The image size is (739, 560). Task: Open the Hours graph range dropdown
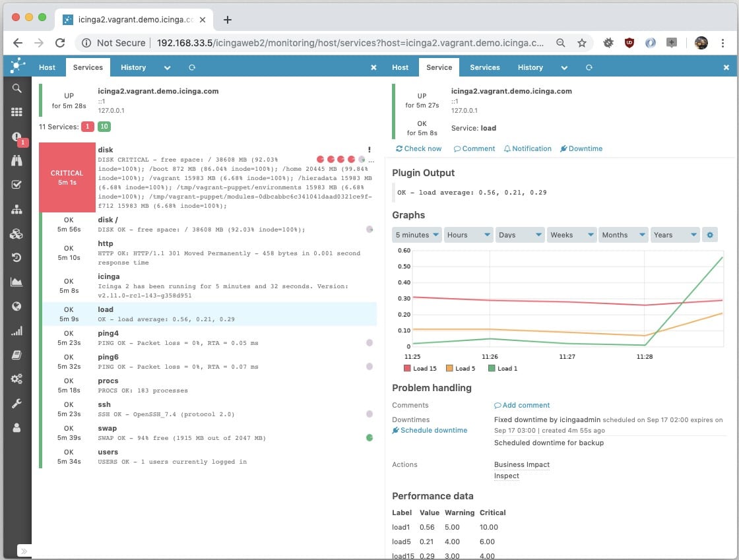tap(468, 235)
